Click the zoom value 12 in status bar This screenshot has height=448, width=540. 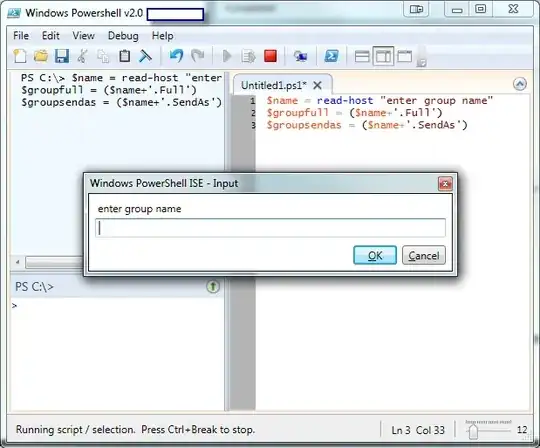pos(522,430)
